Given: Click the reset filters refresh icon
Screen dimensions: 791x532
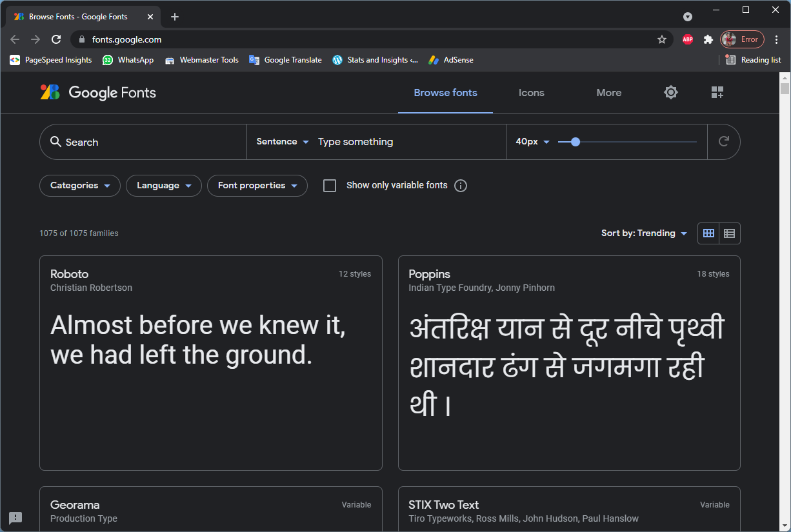Looking at the screenshot, I should [724, 141].
